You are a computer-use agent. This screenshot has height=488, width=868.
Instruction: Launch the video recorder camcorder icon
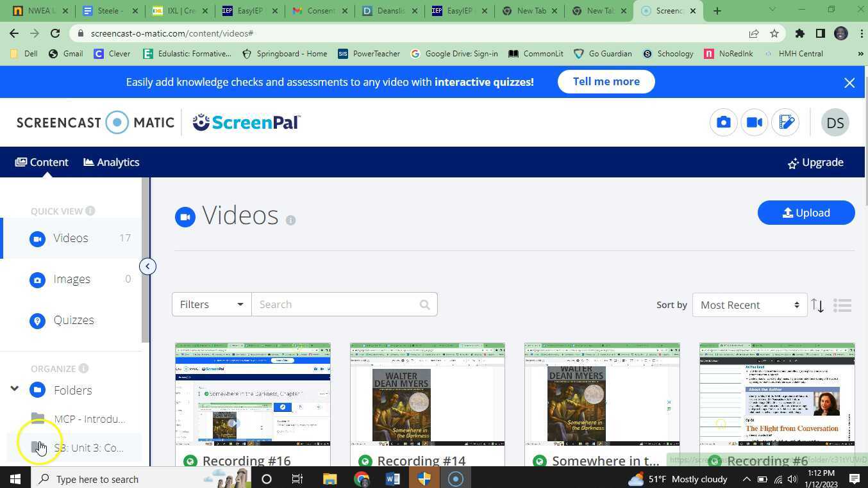point(755,122)
